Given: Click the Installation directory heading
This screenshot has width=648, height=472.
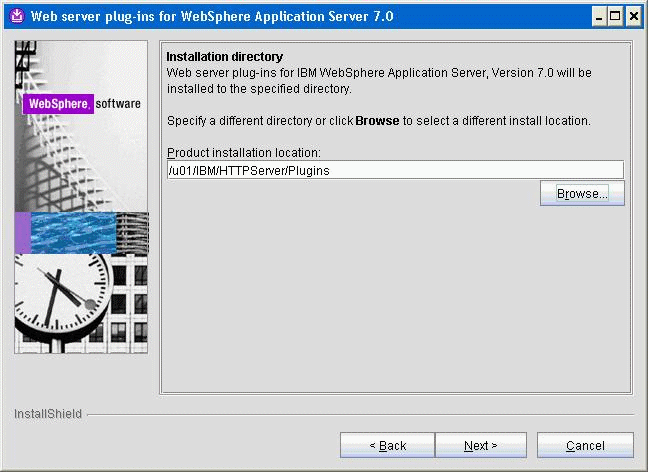Looking at the screenshot, I should 224,57.
